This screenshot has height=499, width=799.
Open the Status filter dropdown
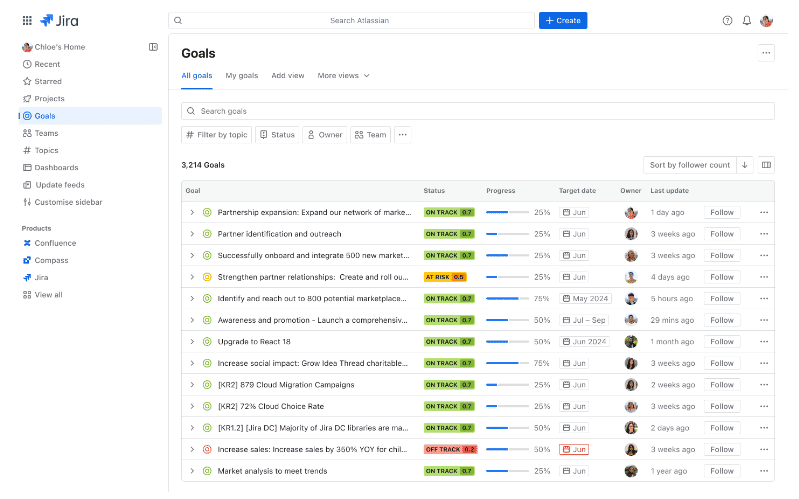click(278, 135)
